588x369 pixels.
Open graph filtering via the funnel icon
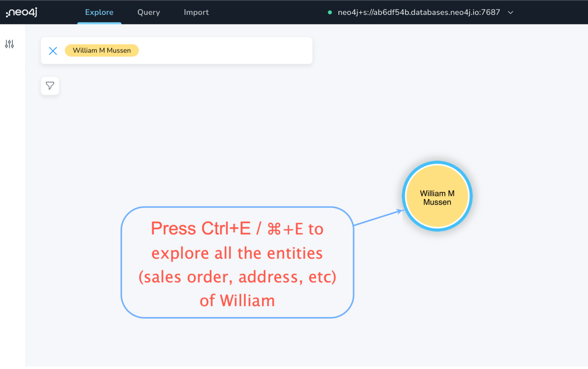pyautogui.click(x=50, y=86)
